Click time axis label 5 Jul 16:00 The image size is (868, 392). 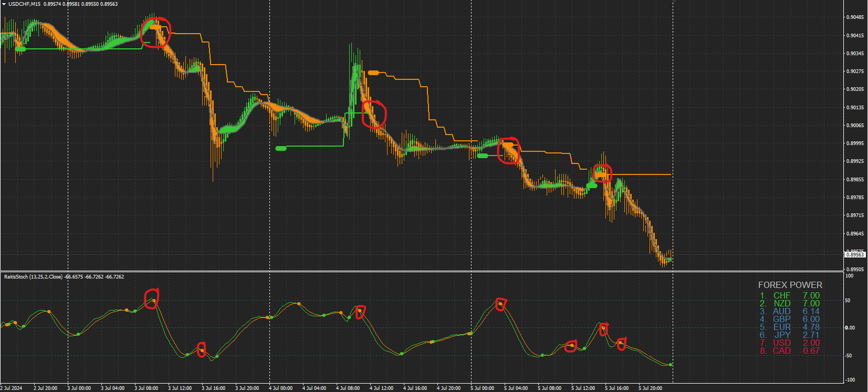coord(617,388)
